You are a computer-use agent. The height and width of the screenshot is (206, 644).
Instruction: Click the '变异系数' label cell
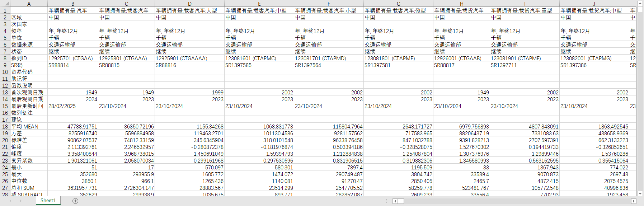[29, 160]
